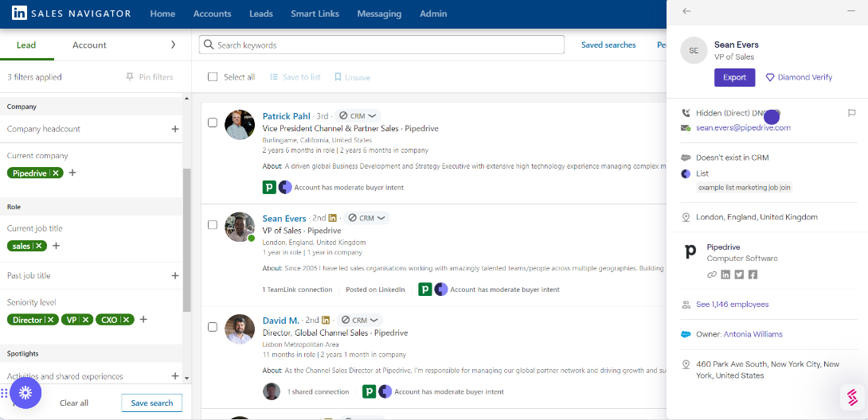Open owner Antonia Williams link
Screen dimensions: 868x420
pos(753,334)
